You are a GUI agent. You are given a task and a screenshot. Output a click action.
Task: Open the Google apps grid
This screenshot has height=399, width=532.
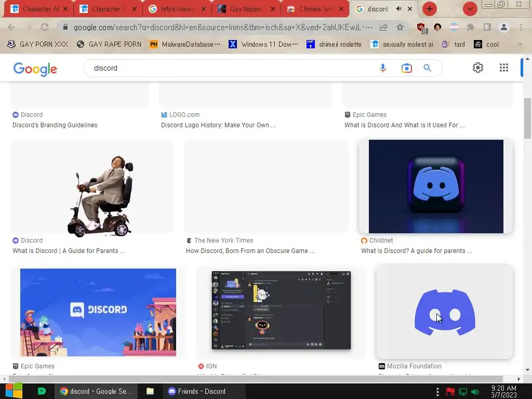(504, 68)
